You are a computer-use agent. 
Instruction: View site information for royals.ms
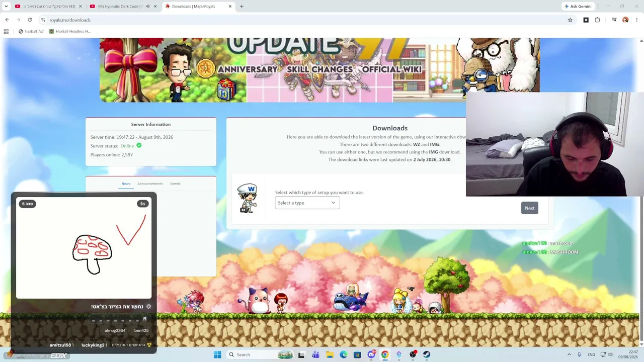[43, 20]
